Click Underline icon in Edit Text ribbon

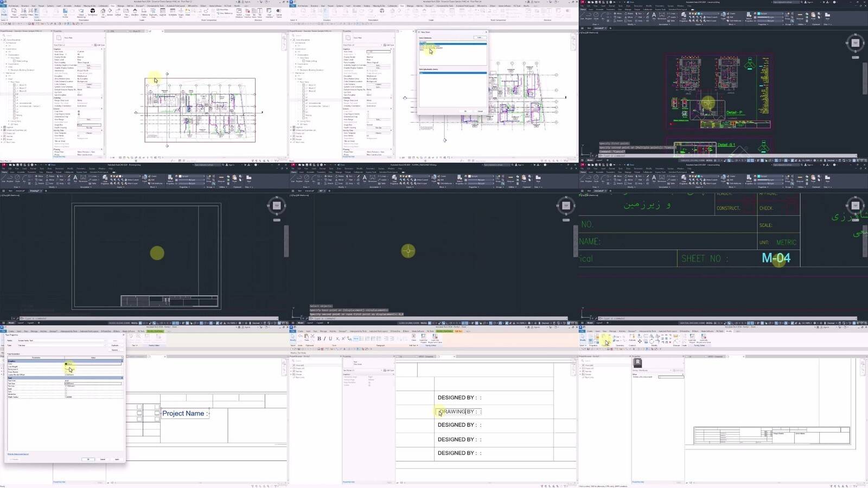pos(330,339)
